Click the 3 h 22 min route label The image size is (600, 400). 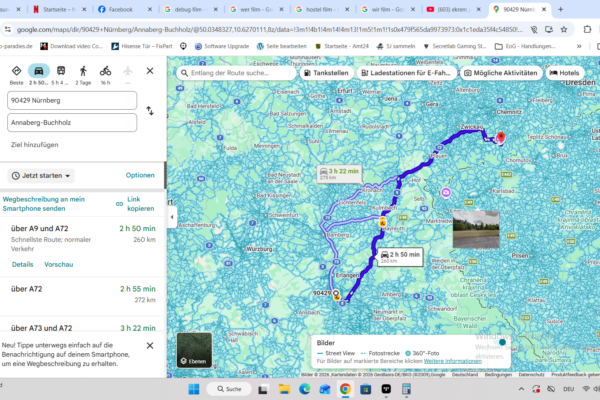340,174
